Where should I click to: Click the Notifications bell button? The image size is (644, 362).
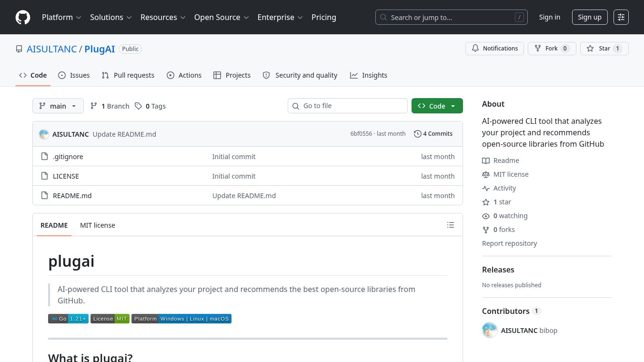click(x=494, y=49)
